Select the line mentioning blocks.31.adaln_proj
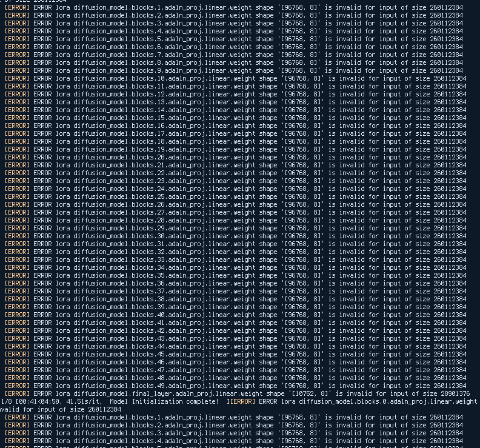Screen dimensions: 480x448 (235, 244)
